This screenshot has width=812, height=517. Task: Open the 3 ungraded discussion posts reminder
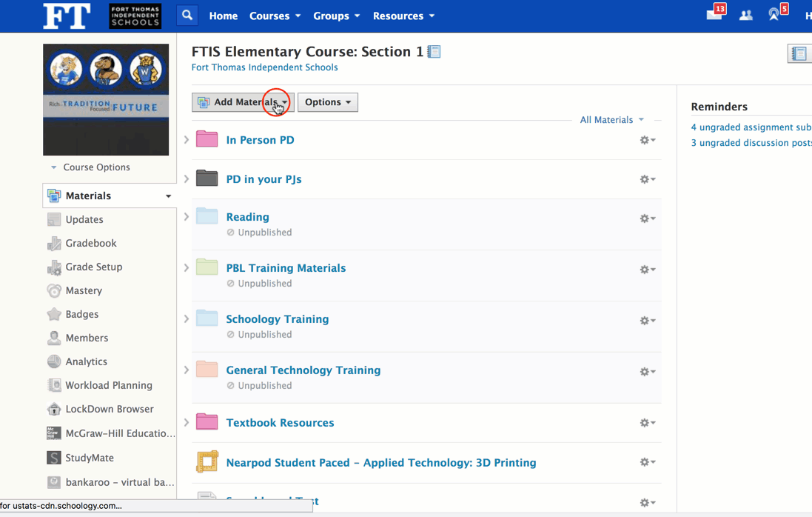tap(751, 143)
